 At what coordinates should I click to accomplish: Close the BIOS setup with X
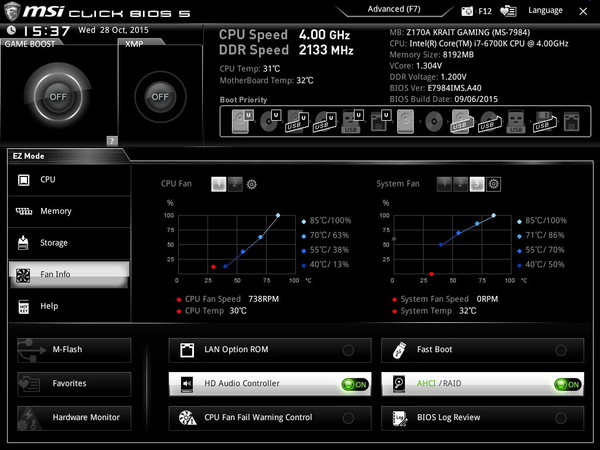point(583,11)
